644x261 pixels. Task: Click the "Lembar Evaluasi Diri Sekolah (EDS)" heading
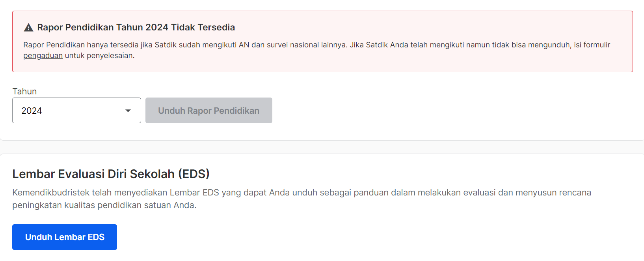[x=111, y=174]
